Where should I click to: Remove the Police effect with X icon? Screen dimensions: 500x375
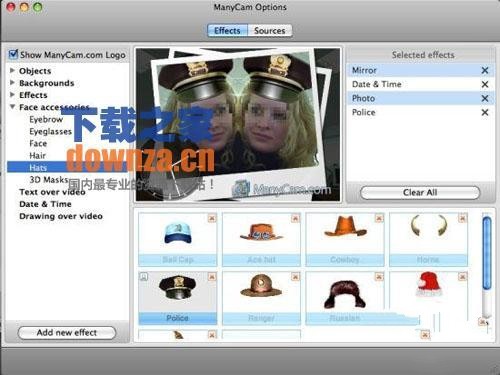[485, 112]
